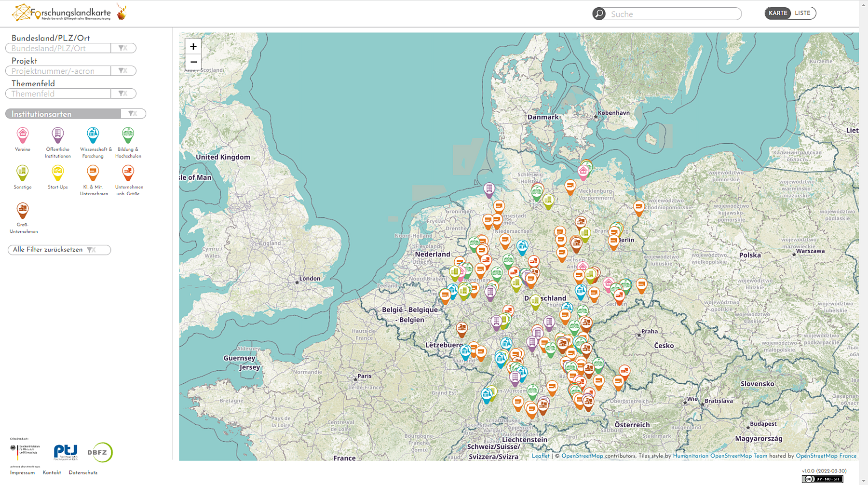Clear the Bundesland/PLZ/Ort filter
868x485 pixels.
point(123,48)
